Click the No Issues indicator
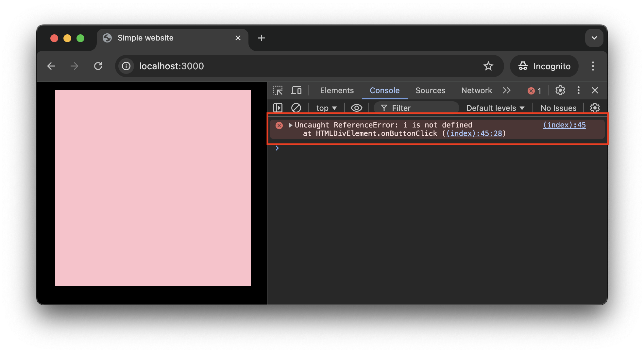The image size is (644, 353). point(558,108)
